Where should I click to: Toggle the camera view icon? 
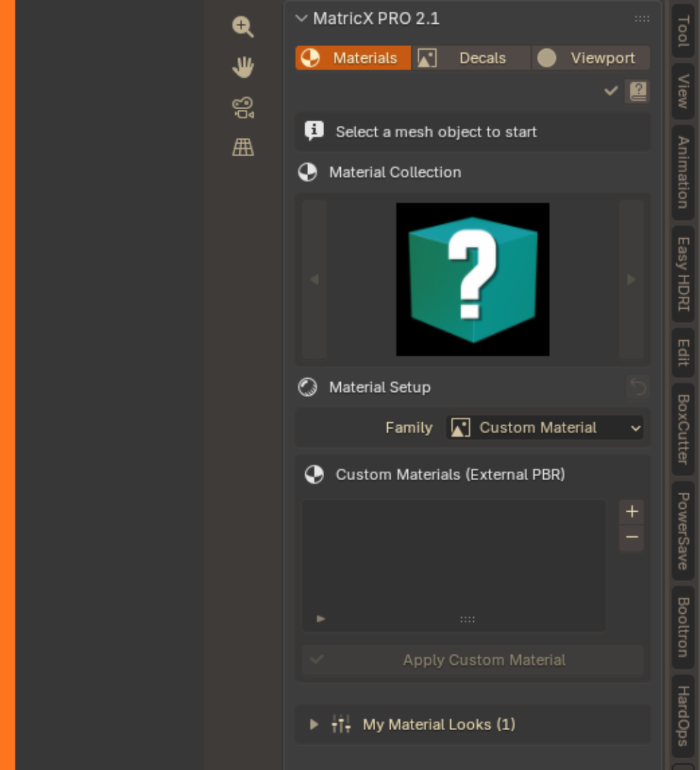[x=243, y=107]
